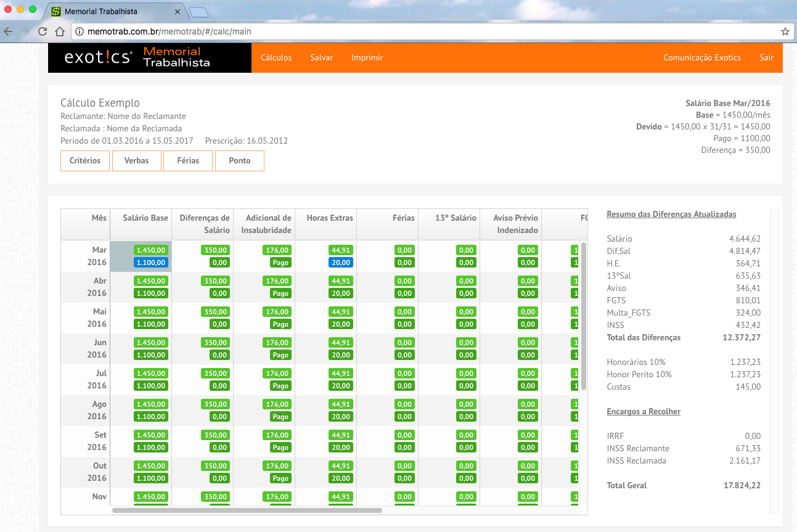Open the Férias button
This screenshot has height=532, width=797.
click(188, 161)
